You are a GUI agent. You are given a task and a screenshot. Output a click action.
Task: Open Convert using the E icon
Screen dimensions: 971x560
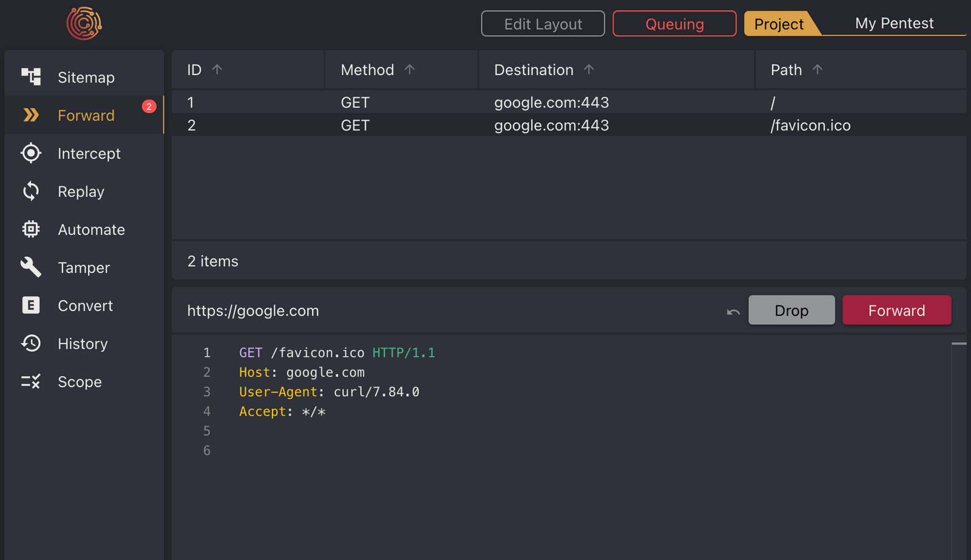(31, 305)
